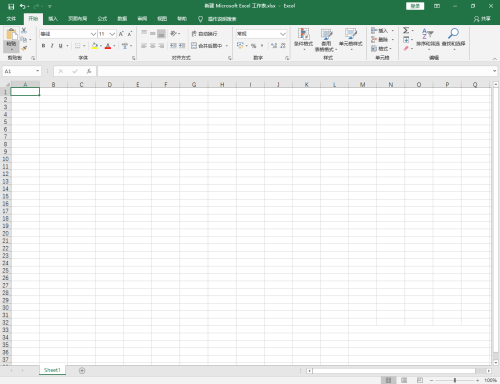Toggle align text left
The image size is (500, 384).
tap(144, 46)
